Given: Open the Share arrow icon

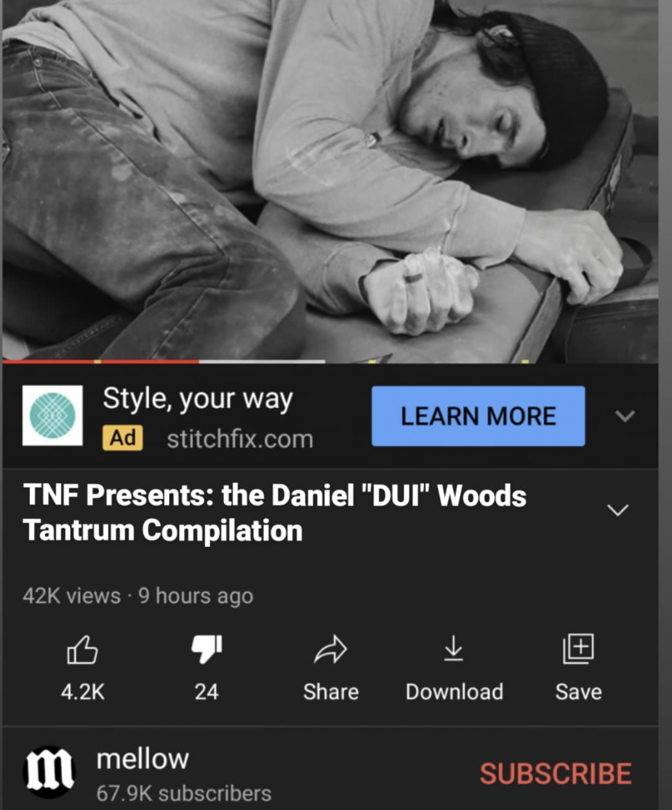Looking at the screenshot, I should point(330,649).
